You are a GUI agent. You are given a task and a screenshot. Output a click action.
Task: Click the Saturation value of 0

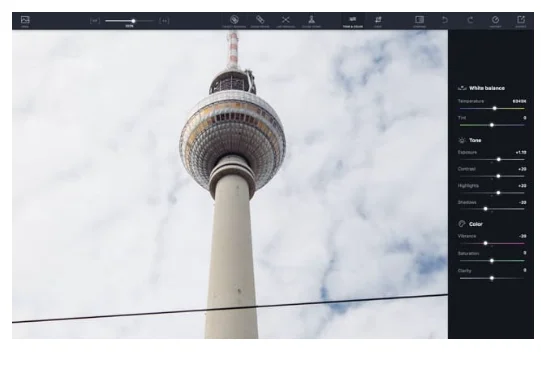[x=524, y=253]
